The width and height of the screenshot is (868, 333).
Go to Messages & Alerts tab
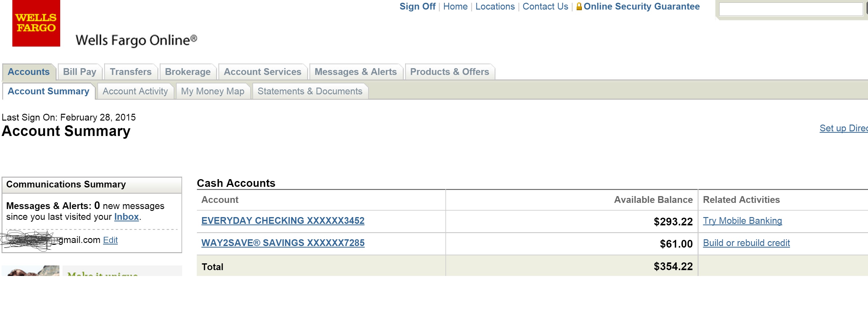(x=356, y=72)
